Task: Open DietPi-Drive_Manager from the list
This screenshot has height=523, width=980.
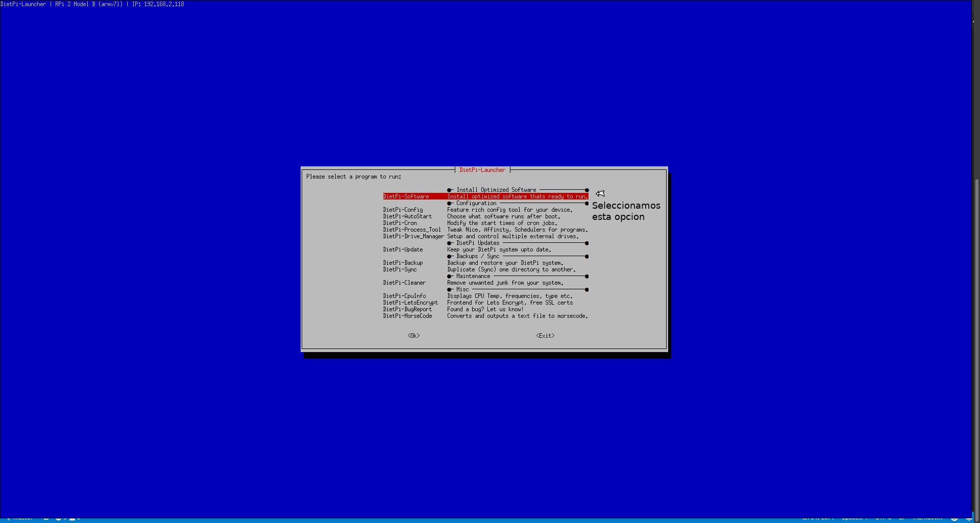Action: 413,236
